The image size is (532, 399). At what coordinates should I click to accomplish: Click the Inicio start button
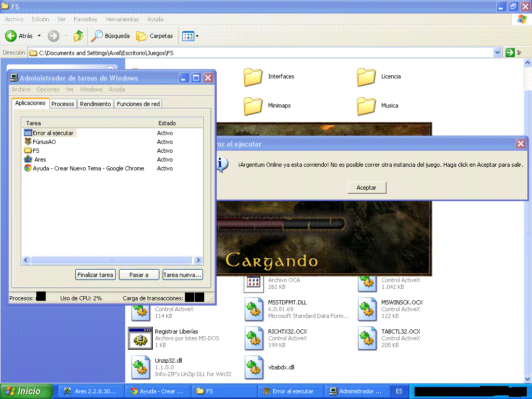pos(26,391)
